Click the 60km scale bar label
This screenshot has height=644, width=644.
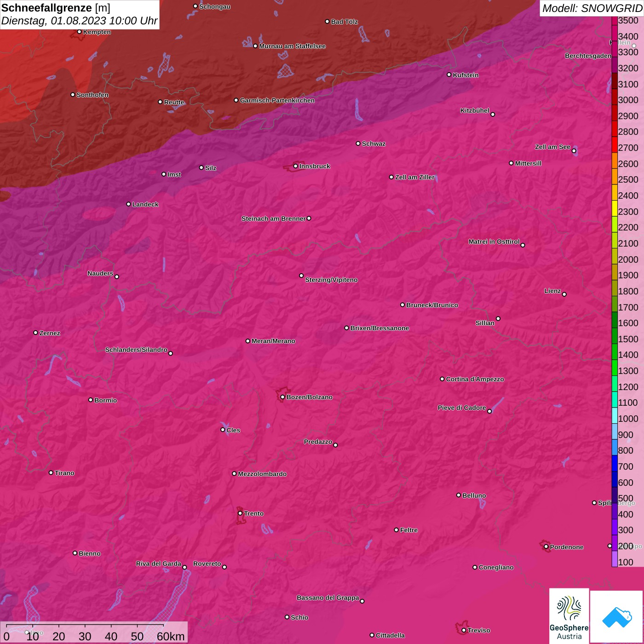tap(171, 636)
